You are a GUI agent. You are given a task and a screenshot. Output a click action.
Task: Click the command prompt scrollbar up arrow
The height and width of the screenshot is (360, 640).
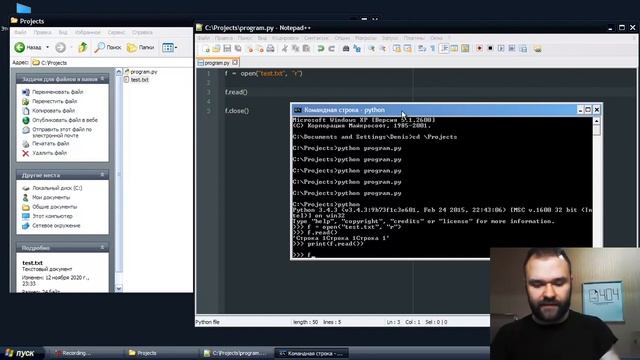coord(597,121)
